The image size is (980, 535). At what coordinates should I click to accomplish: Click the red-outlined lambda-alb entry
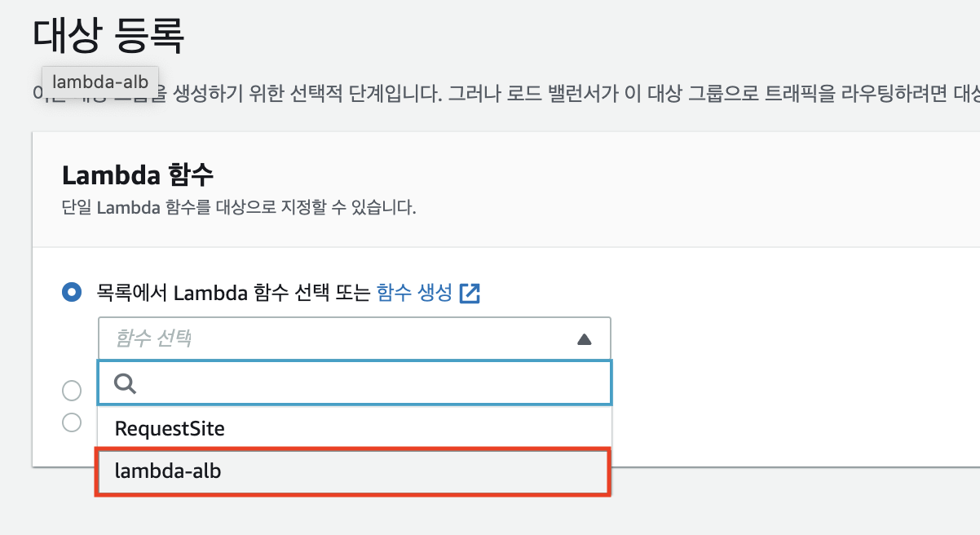click(x=353, y=471)
